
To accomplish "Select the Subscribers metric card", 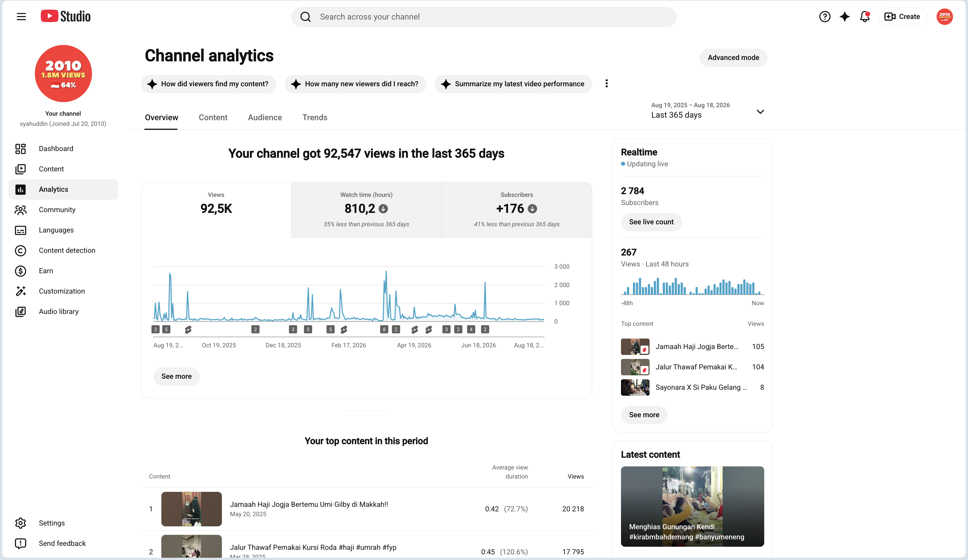I will pos(516,210).
